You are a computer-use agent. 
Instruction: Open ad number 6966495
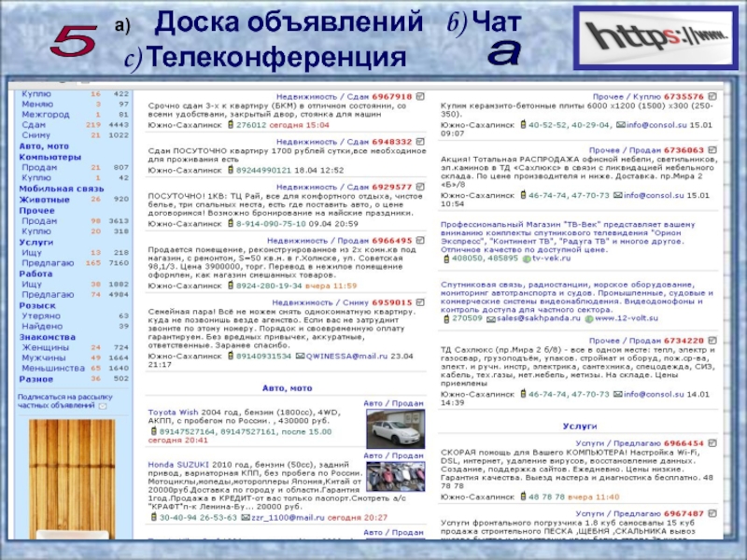tap(391, 241)
